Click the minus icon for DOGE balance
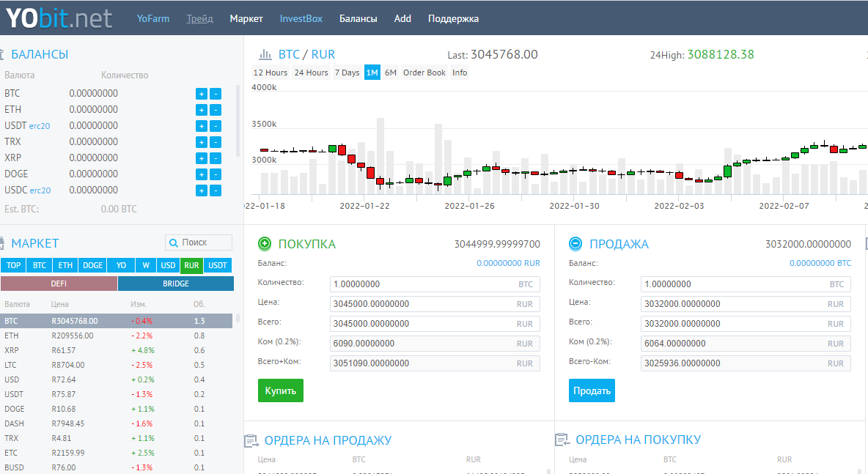The height and width of the screenshot is (474, 868). [216, 174]
